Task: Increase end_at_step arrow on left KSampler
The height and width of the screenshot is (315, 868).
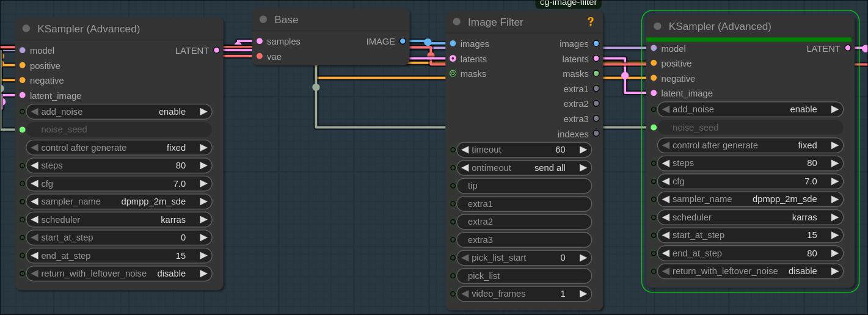Action: tap(203, 256)
